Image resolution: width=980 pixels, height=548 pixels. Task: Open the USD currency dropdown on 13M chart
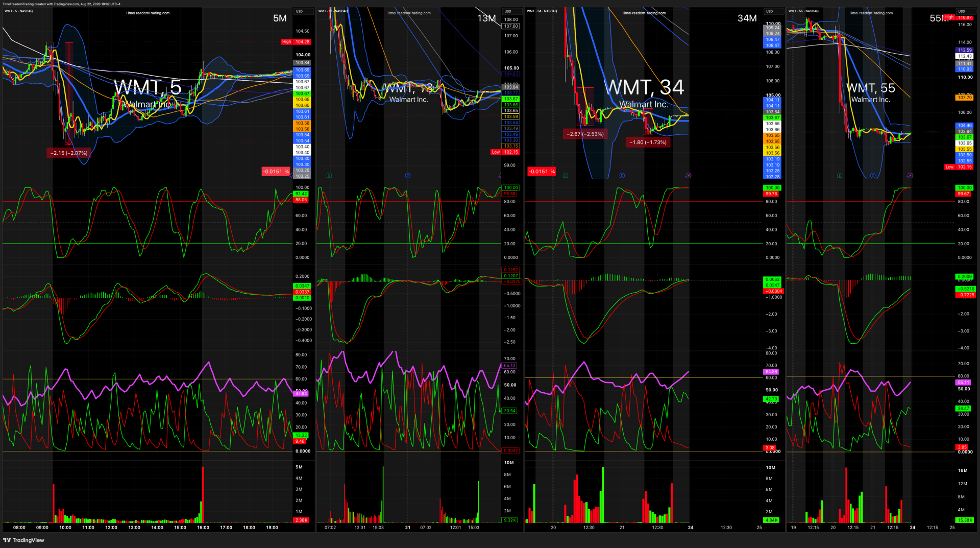tap(508, 11)
